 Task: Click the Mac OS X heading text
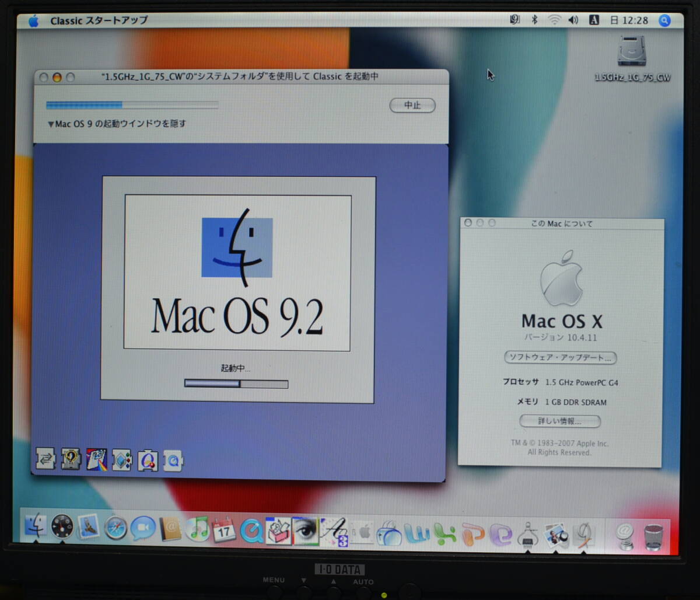(x=562, y=321)
